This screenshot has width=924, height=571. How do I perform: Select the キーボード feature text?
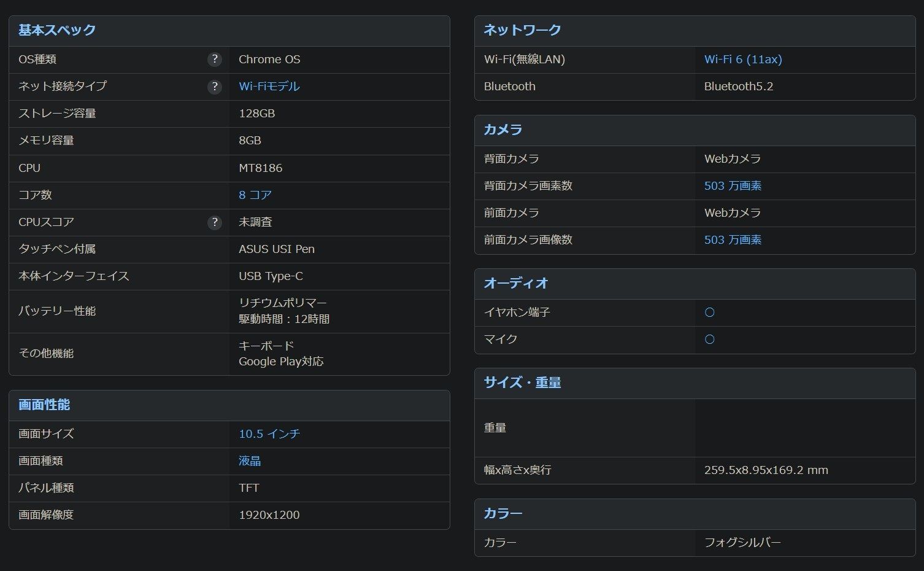coord(266,346)
